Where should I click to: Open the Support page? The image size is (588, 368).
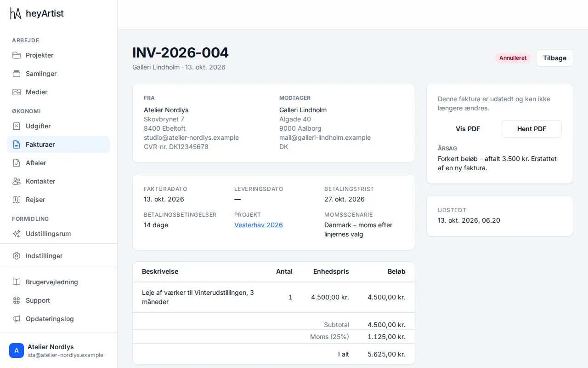click(x=58, y=300)
